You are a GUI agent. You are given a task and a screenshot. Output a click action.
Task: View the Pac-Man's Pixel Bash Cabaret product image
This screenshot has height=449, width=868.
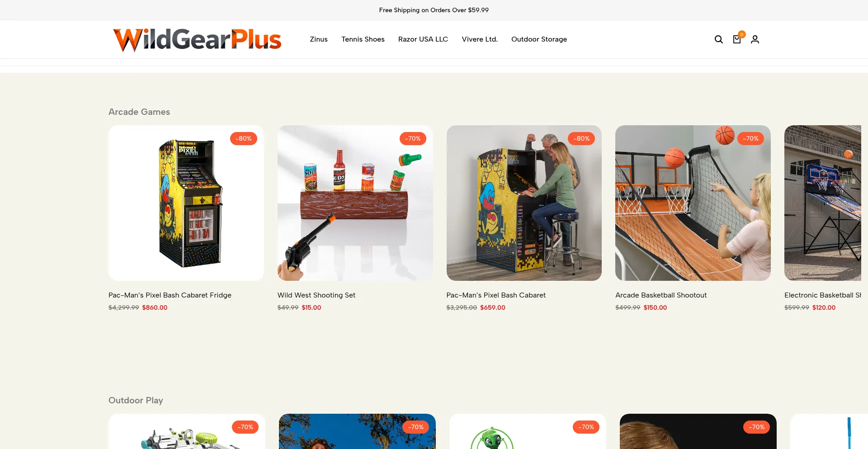(x=524, y=203)
